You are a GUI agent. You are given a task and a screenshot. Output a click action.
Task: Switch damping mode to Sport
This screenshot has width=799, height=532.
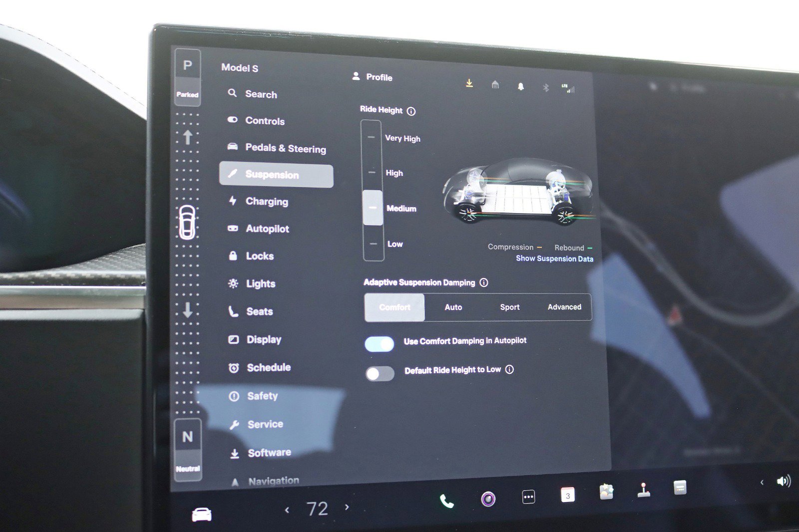click(509, 307)
